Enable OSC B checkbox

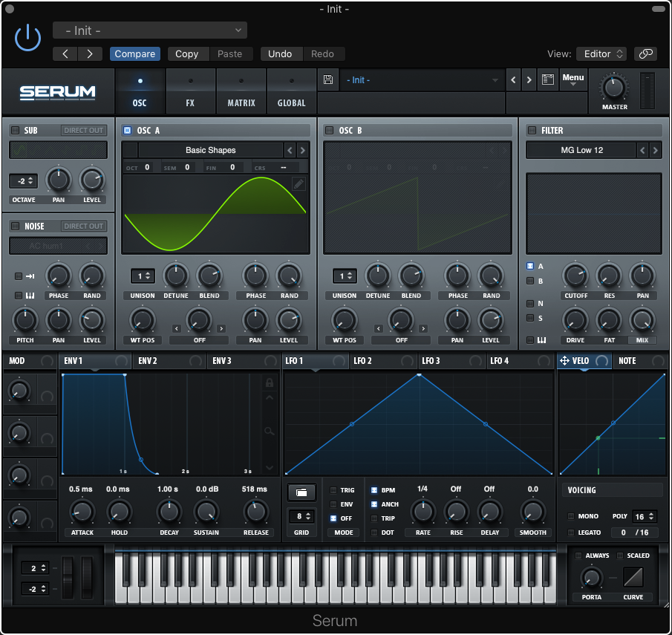click(329, 131)
